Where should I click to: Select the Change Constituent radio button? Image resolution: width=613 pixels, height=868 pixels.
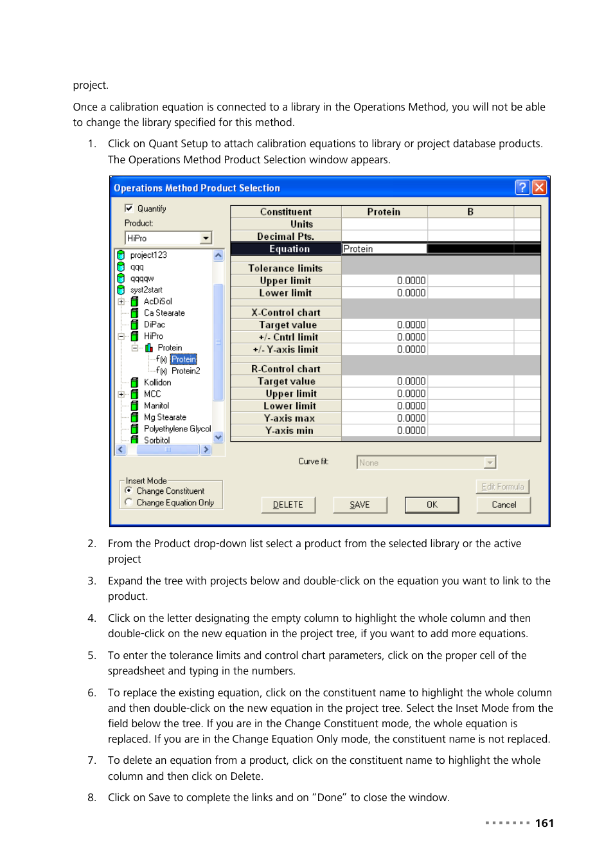129,491
